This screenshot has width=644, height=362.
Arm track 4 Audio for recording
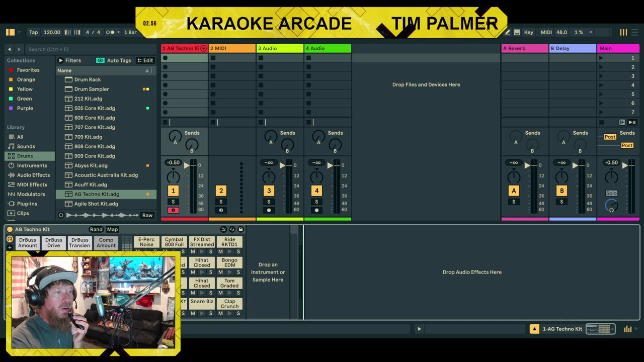(x=316, y=210)
